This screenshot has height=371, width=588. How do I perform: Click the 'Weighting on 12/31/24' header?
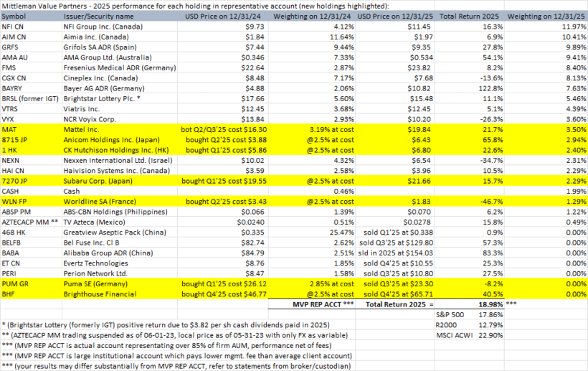(x=312, y=16)
